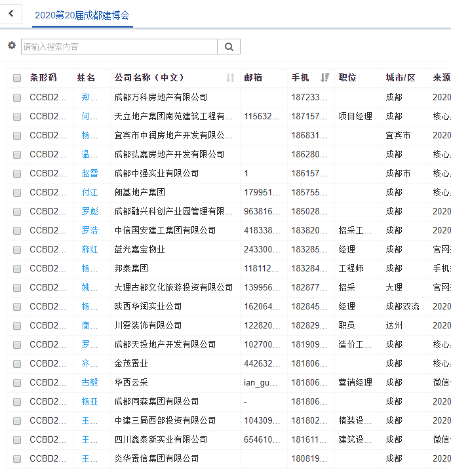Screen dimensions: 451x476
Task: Click company cell 中建三局西部投资有限公司
Action: (x=165, y=421)
